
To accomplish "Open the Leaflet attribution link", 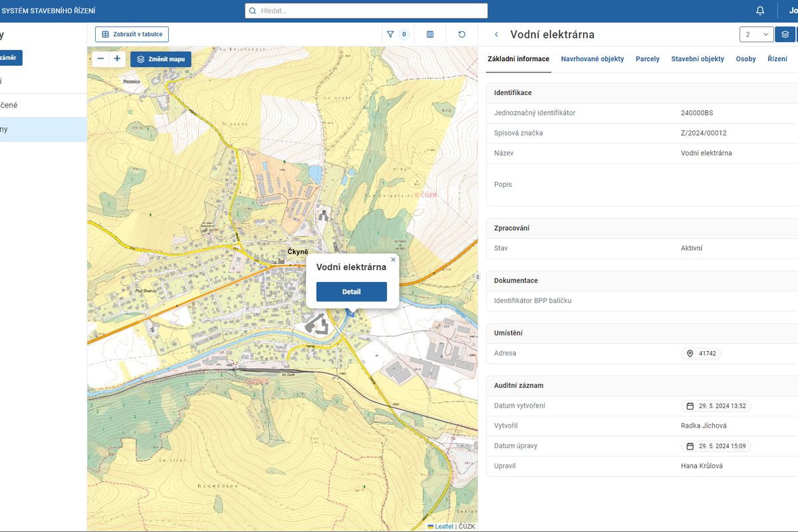I will pos(444,527).
